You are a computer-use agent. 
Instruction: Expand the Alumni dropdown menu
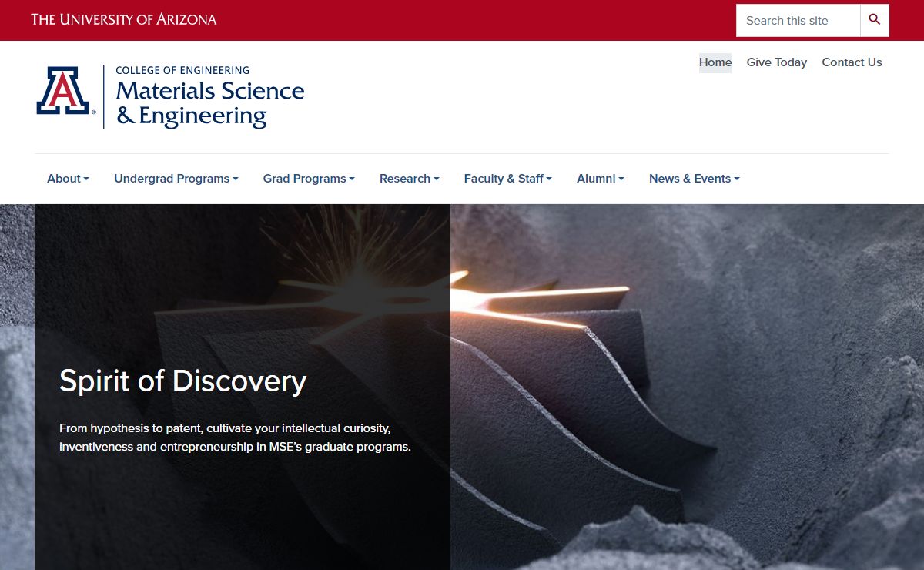tap(601, 179)
